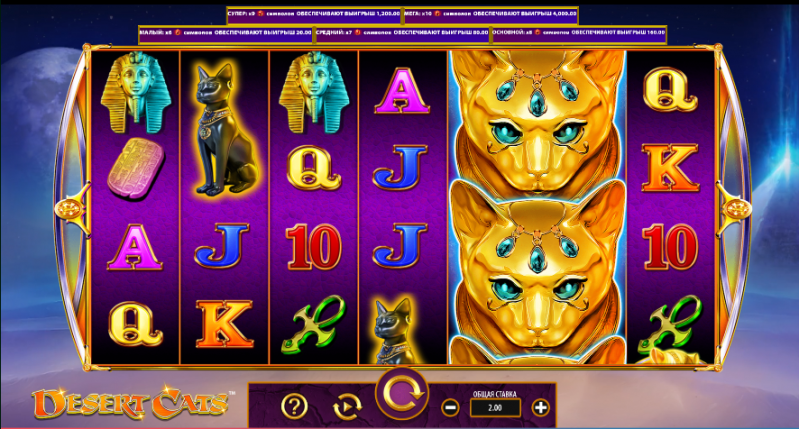
Task: Decrease total bet with the minus button
Action: 450,408
